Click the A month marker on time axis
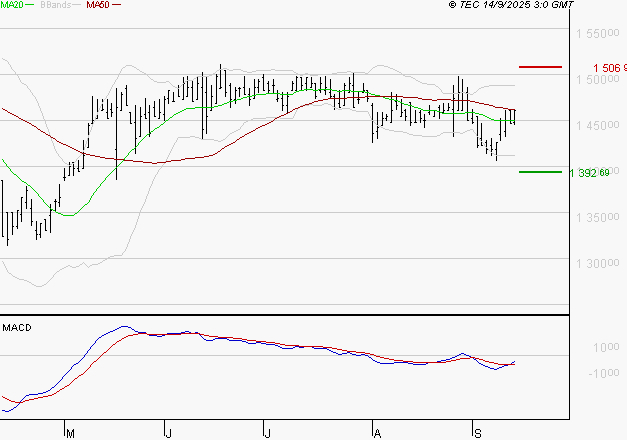 377,433
